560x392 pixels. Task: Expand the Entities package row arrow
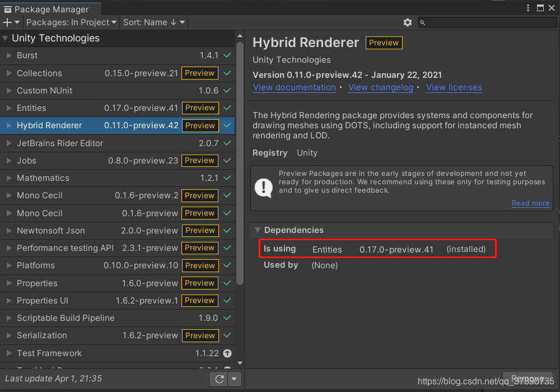(9, 108)
